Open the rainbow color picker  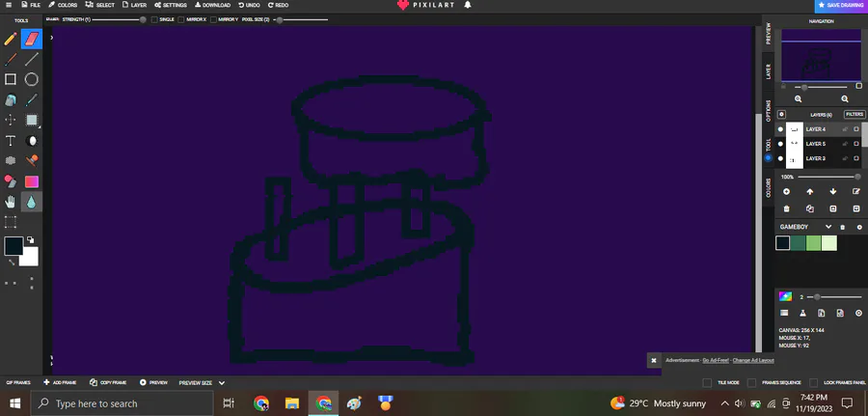[785, 296]
